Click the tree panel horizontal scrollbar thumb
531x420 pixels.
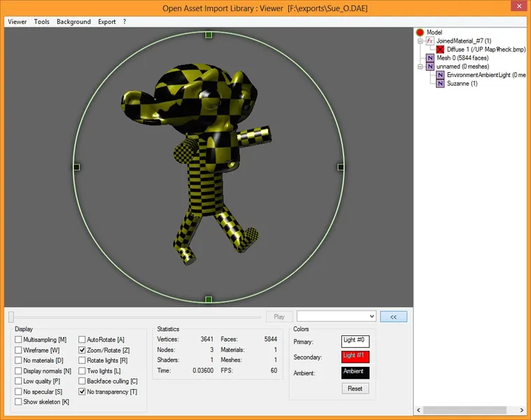(x=465, y=410)
